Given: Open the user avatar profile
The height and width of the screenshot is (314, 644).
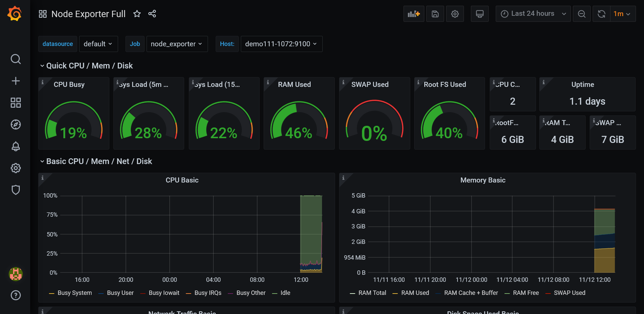Looking at the screenshot, I should pos(15,274).
